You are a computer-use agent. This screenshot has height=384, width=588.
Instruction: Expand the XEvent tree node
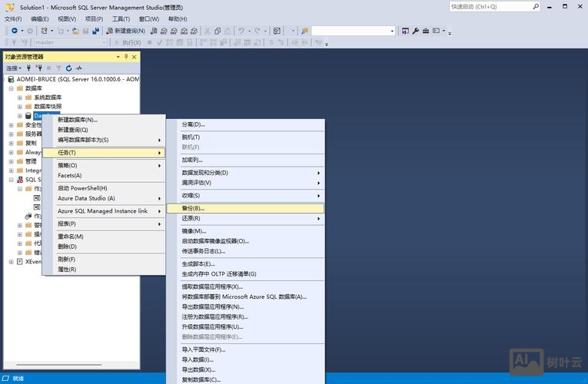[x=11, y=261]
